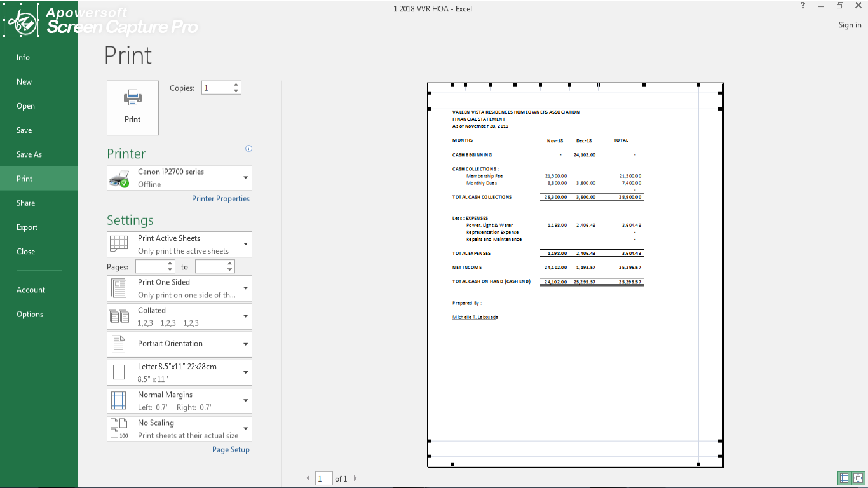Decrement the Pages starting page value

[x=170, y=270]
